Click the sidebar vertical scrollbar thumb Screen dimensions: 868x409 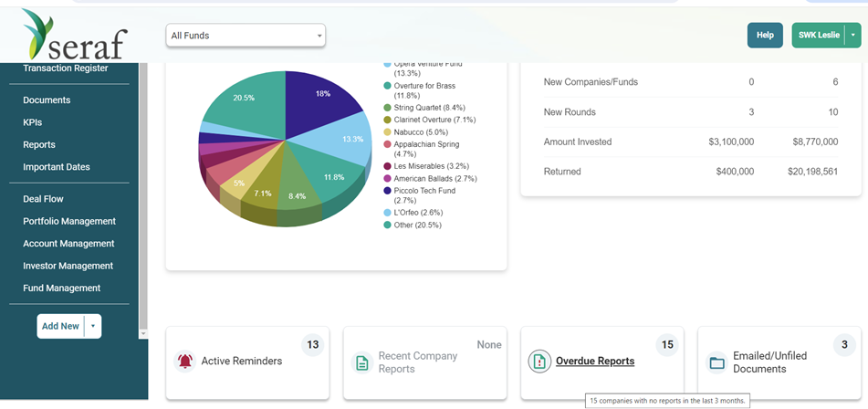click(x=143, y=196)
